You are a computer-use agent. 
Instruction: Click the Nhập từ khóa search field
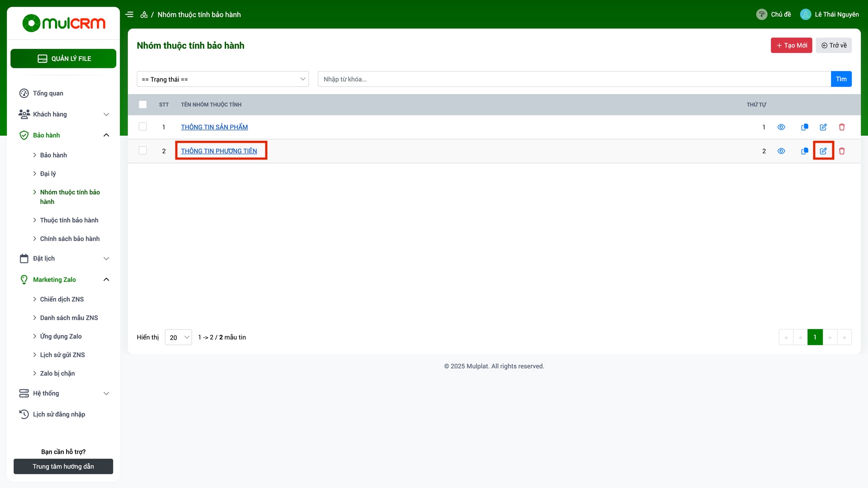click(574, 79)
